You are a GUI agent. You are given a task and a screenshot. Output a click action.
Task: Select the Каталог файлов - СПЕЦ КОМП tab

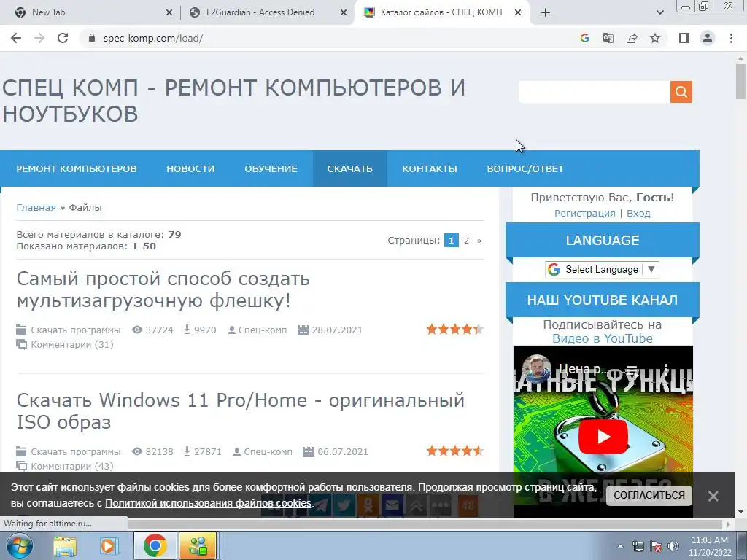441,12
